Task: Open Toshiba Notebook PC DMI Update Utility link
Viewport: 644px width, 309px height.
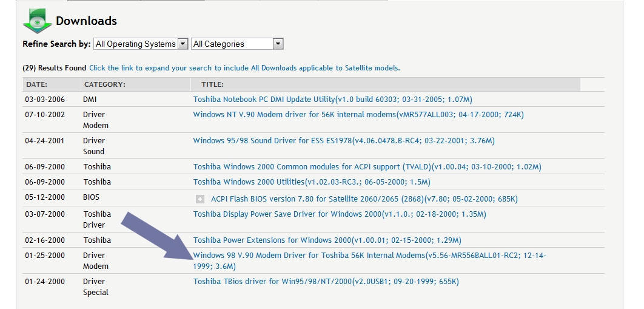Action: coord(333,100)
